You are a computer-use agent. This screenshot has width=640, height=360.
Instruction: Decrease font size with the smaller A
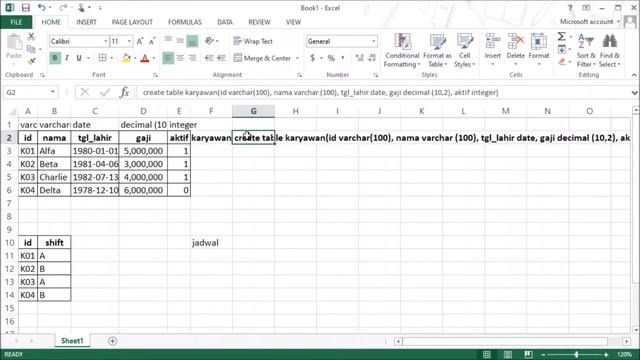[x=152, y=41]
